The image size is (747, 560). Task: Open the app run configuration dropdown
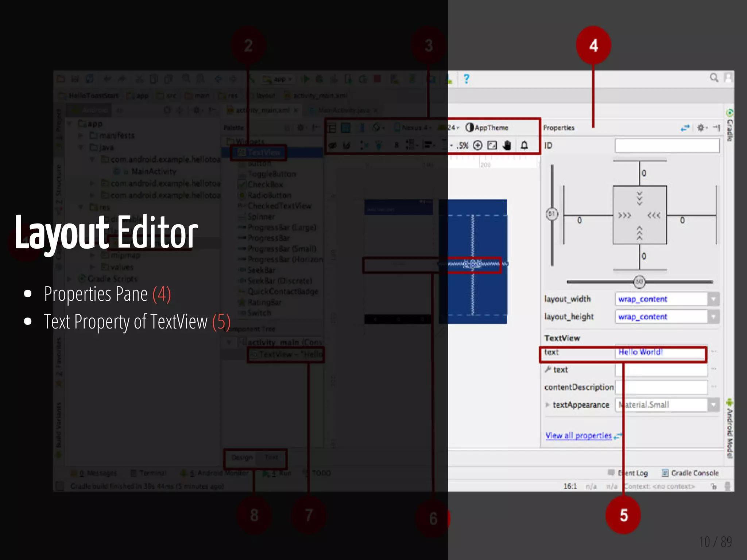click(277, 79)
